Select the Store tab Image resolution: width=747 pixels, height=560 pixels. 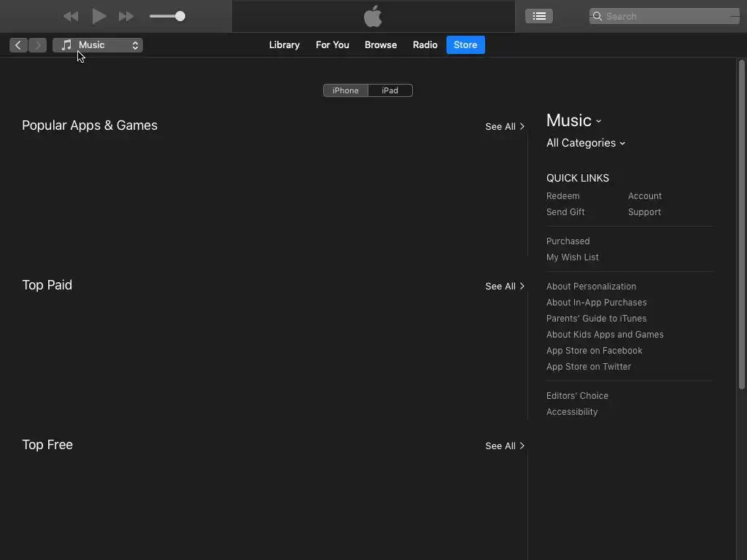pos(465,44)
